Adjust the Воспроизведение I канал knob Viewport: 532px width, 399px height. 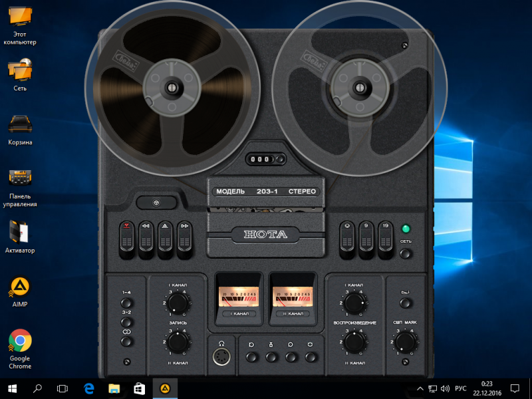click(x=354, y=303)
